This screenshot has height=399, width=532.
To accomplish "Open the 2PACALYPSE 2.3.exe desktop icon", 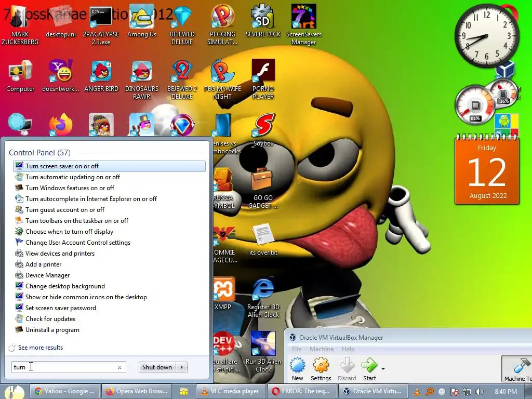I will (x=101, y=24).
